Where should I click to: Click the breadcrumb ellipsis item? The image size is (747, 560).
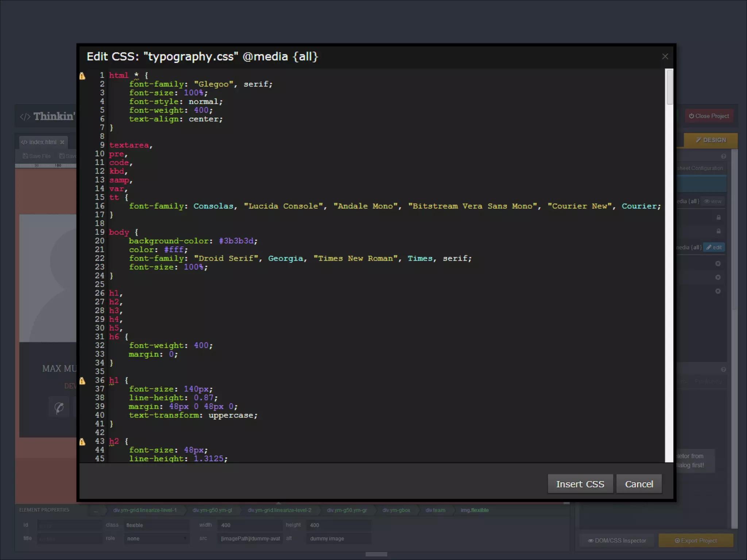click(x=96, y=510)
